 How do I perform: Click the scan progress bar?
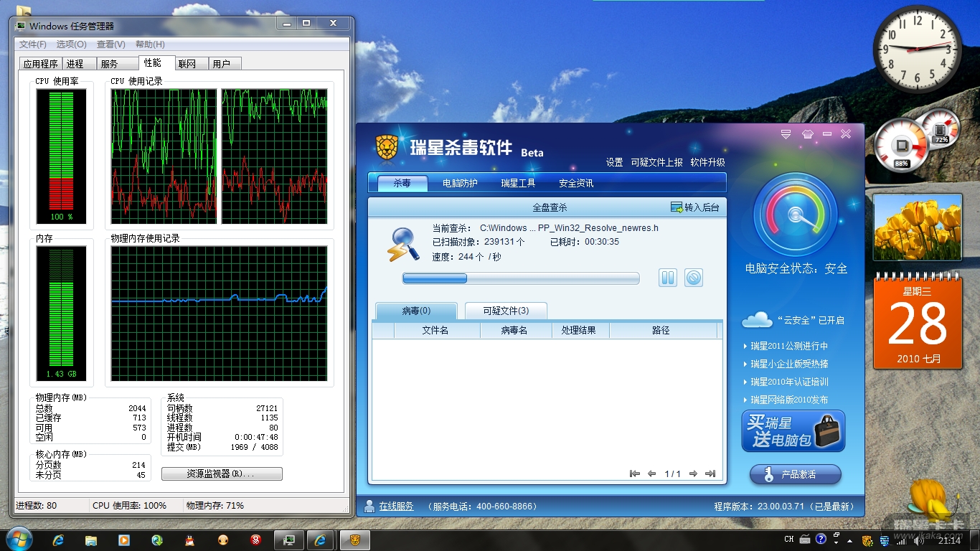point(521,278)
